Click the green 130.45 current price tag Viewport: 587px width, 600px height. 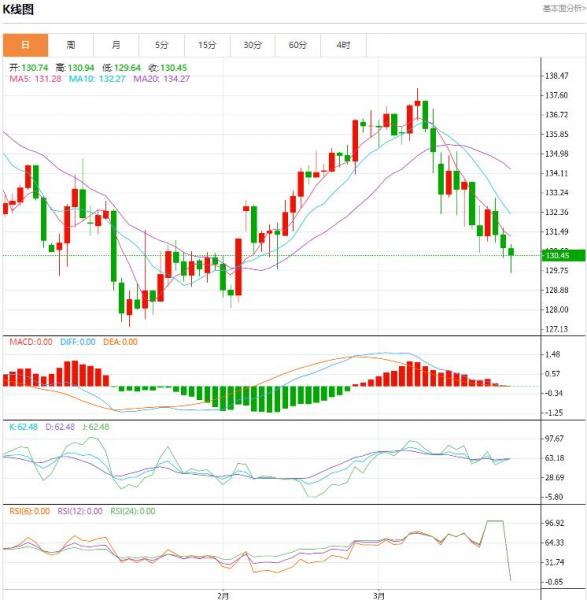pos(564,255)
